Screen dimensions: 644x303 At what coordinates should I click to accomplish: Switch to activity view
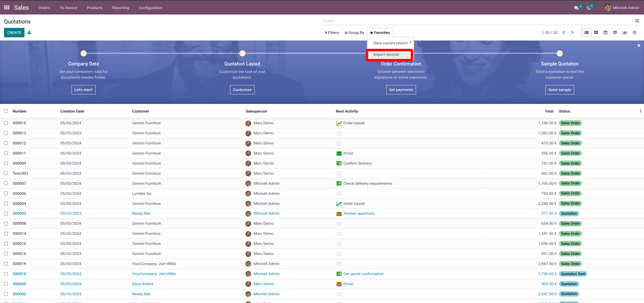[634, 33]
